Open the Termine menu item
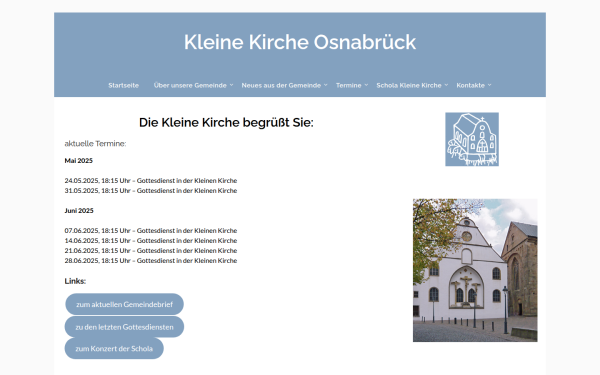Screen dimensions: 600x375 click(349, 85)
